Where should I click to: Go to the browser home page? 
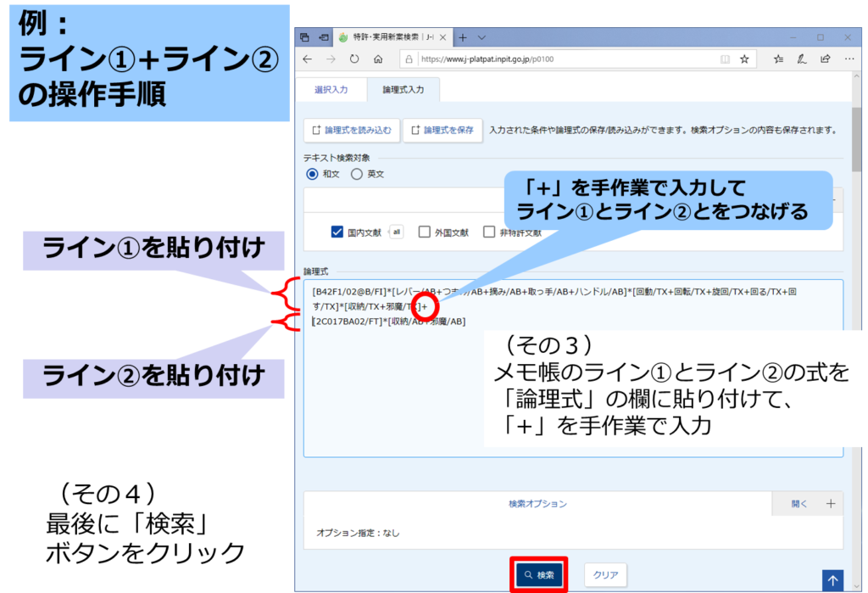coord(378,59)
